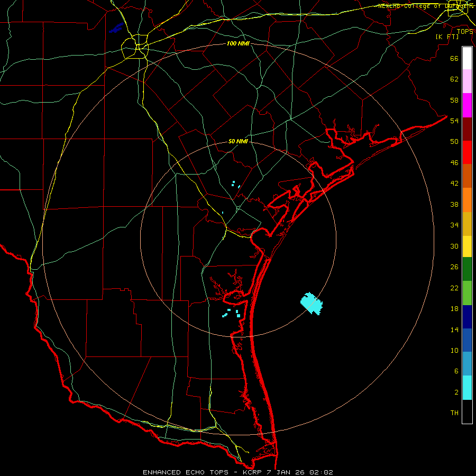The width and height of the screenshot is (476, 476).
Task: Click the legend value "14"
Action: (x=454, y=329)
